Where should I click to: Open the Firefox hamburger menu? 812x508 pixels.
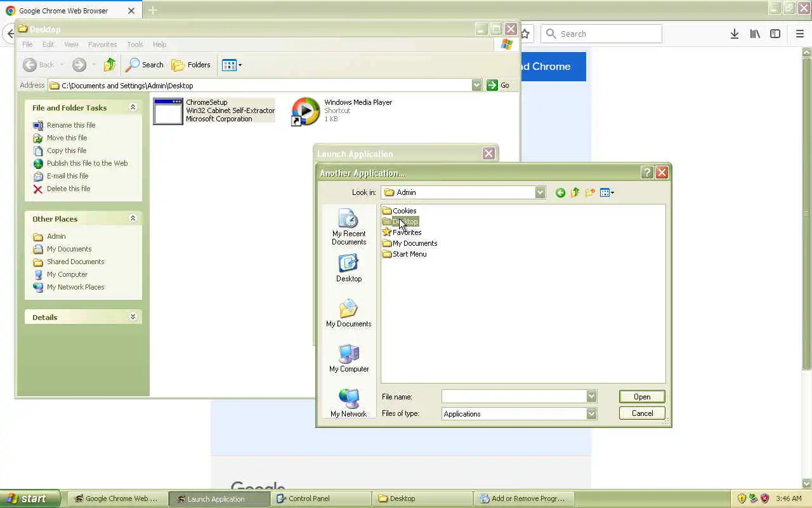point(799,34)
